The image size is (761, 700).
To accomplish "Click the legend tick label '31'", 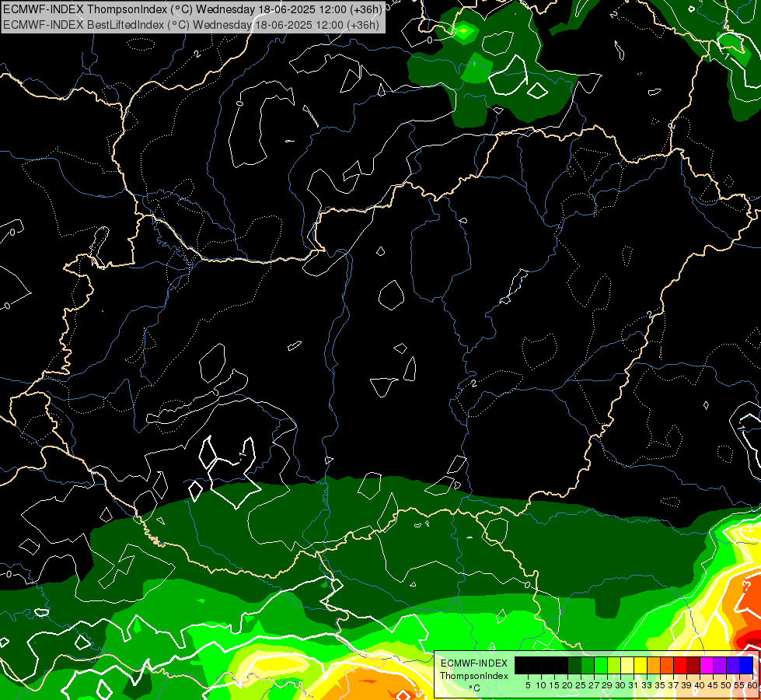I will 634,685.
